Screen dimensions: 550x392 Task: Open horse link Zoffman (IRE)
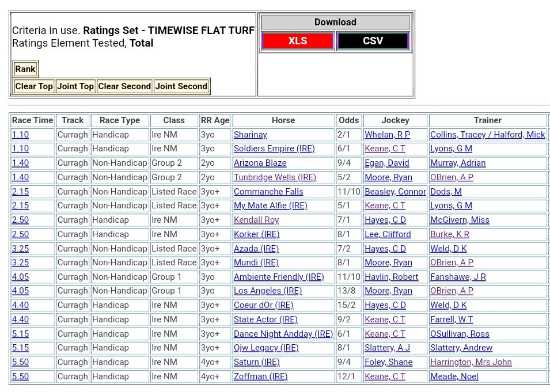[260, 376]
